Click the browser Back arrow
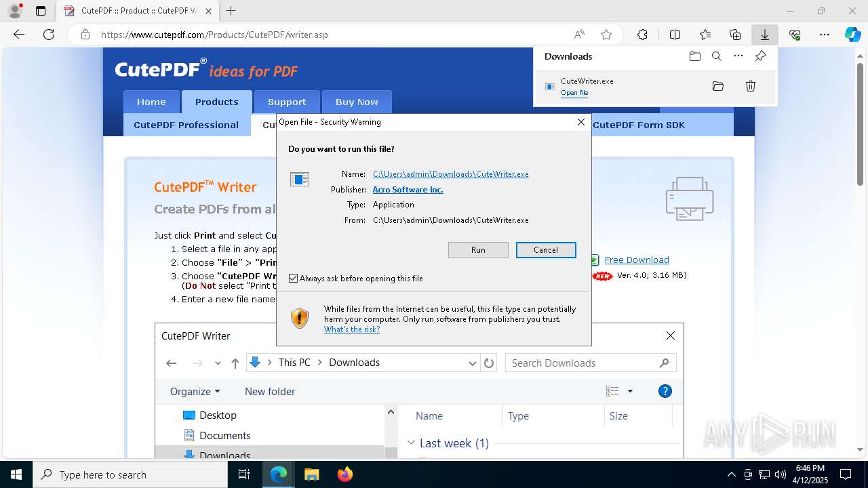The width and height of the screenshot is (868, 488). click(x=19, y=35)
